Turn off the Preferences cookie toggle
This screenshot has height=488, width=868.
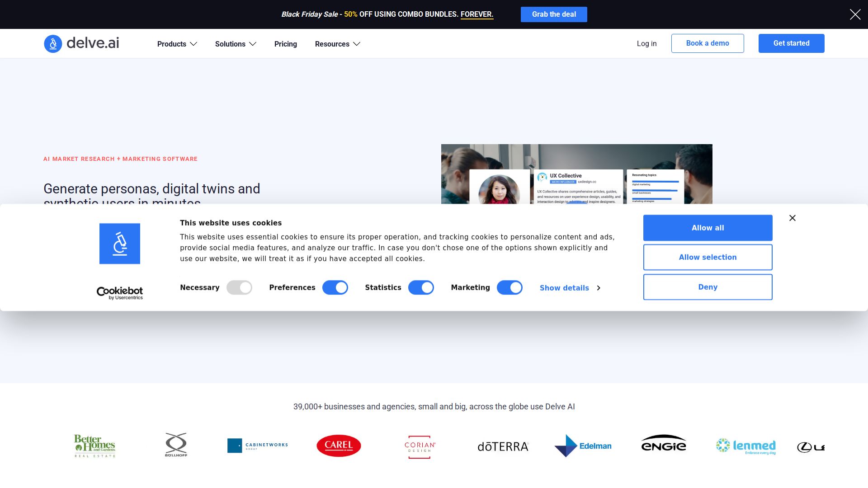[x=335, y=288]
